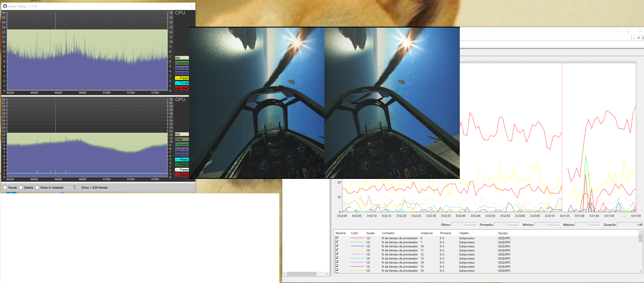Click left arrow of the horizontal scrollbar

pyautogui.click(x=284, y=274)
